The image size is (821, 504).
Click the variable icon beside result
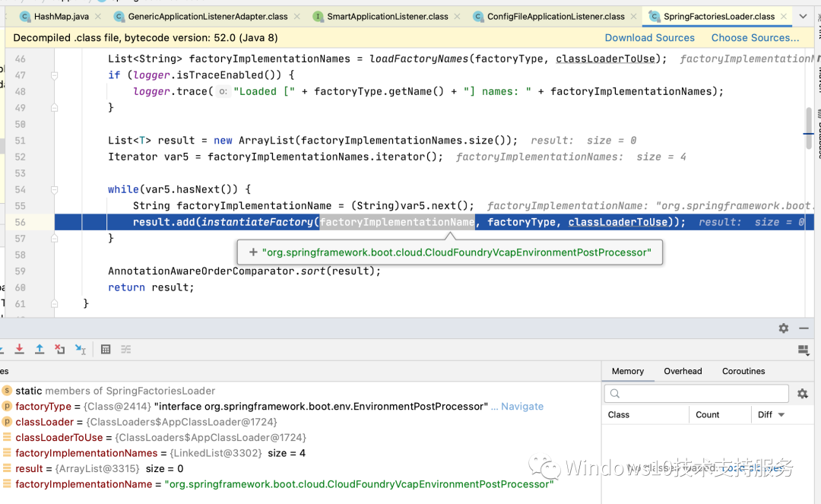(x=7, y=468)
